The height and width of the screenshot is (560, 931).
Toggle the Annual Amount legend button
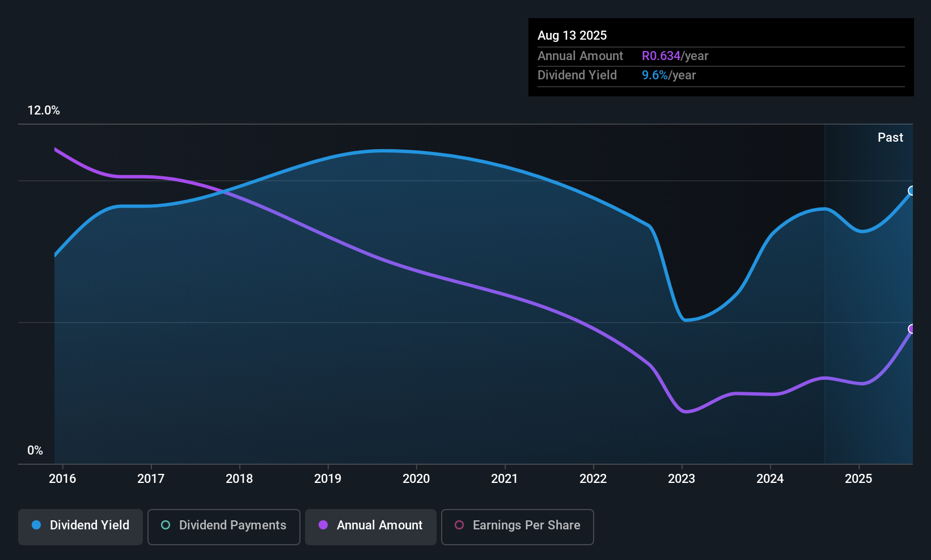(x=371, y=527)
